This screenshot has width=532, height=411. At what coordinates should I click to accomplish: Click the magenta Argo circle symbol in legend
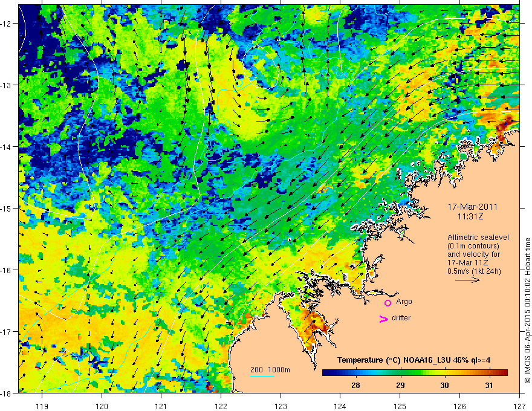click(388, 303)
